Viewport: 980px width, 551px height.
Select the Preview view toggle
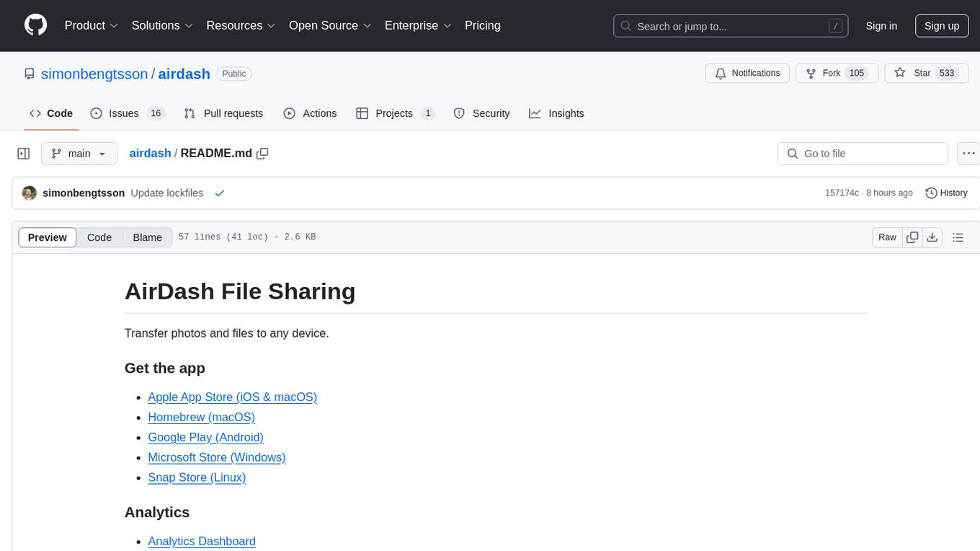point(48,237)
